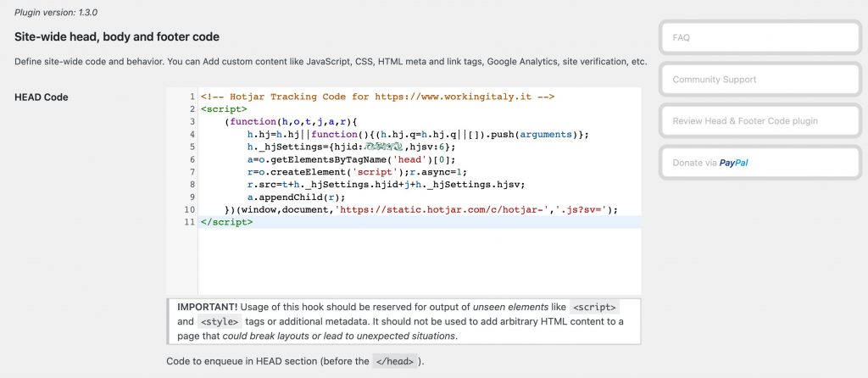This screenshot has width=868, height=378.
Task: Click line number 5 in the gutter
Action: click(x=192, y=147)
